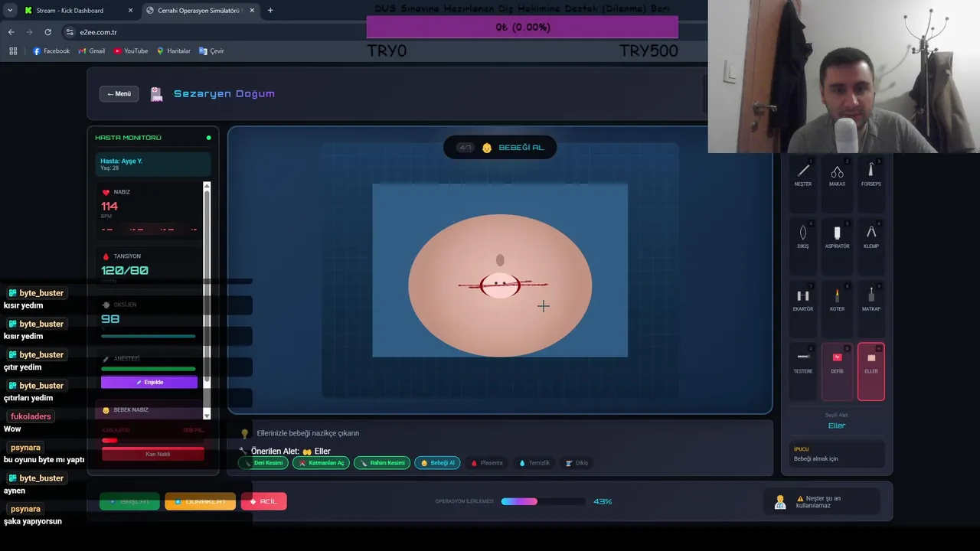Viewport: 980px width, 551px height.
Task: Click the red Acil button
Action: pos(263,501)
